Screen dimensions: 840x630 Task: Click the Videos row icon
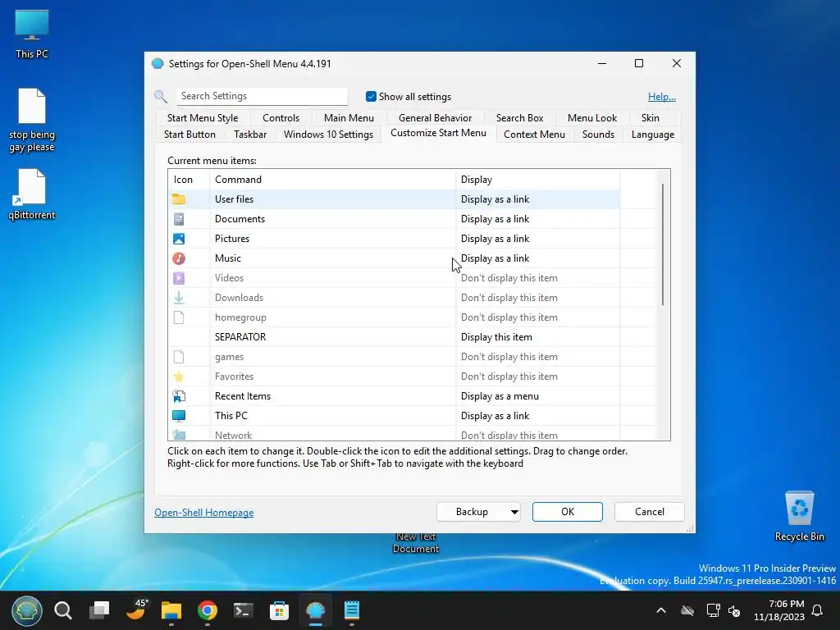[179, 278]
